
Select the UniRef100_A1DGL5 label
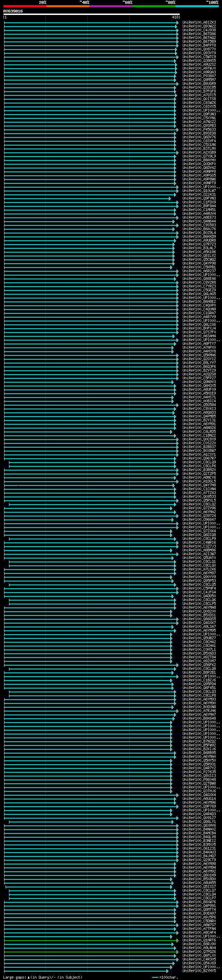point(199,481)
